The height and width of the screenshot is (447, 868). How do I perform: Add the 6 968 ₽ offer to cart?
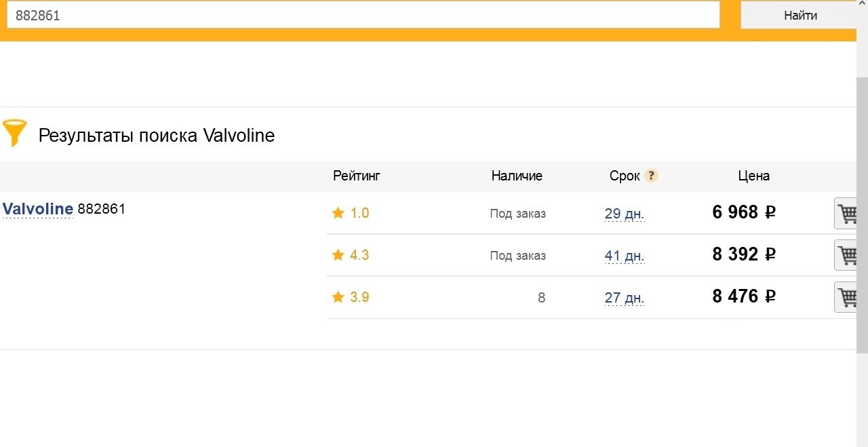[x=846, y=214]
